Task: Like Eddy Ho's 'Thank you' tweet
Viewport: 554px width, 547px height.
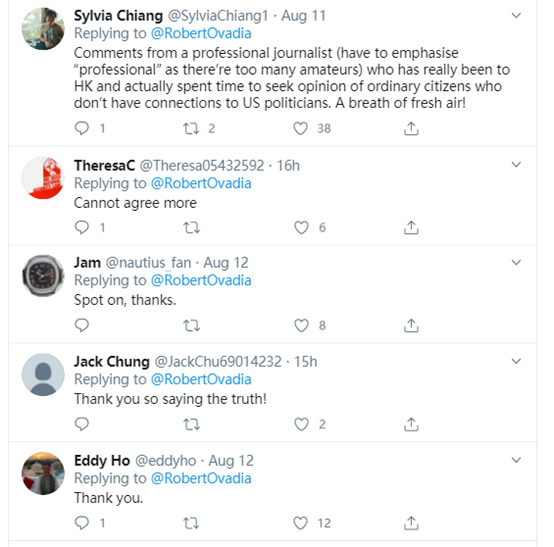Action: [x=301, y=523]
